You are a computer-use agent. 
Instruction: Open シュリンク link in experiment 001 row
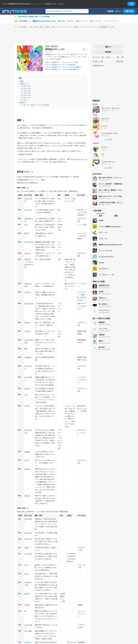coord(28,210)
